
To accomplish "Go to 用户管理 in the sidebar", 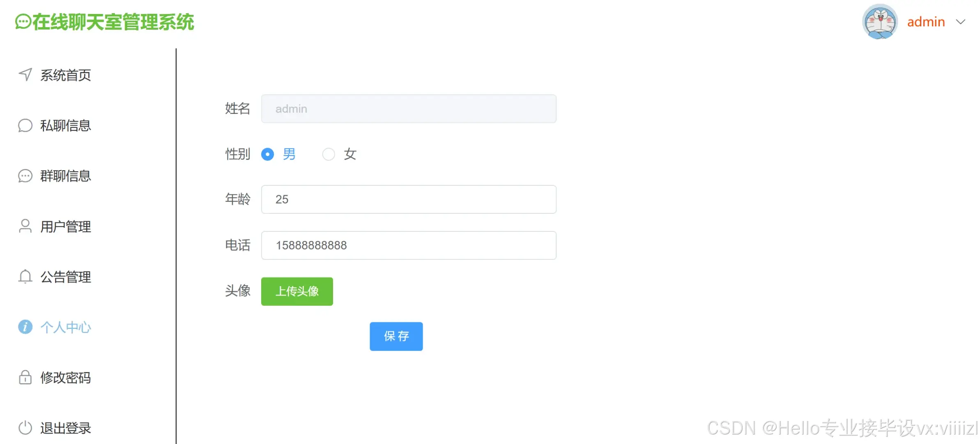I will 65,226.
